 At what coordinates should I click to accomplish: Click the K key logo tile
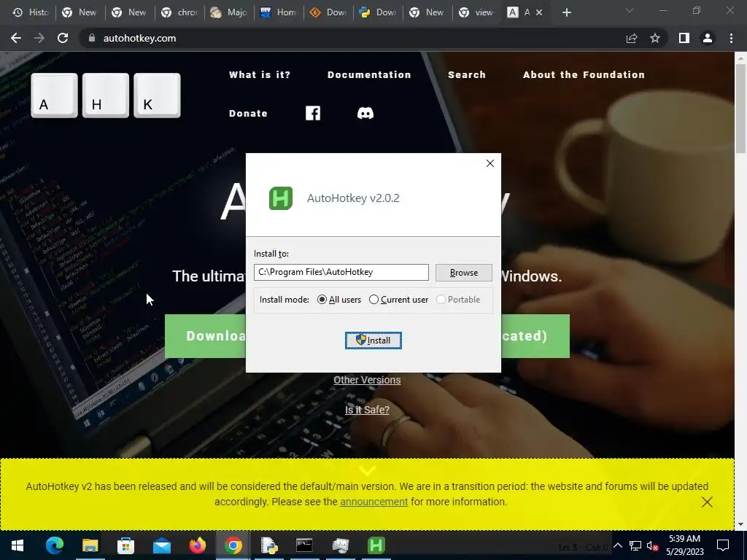(x=157, y=96)
